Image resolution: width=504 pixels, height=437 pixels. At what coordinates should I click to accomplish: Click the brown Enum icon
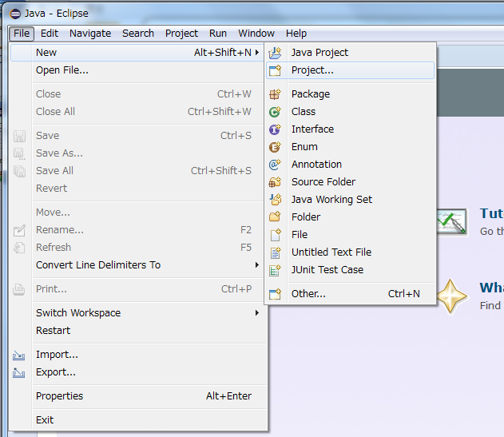pos(275,147)
